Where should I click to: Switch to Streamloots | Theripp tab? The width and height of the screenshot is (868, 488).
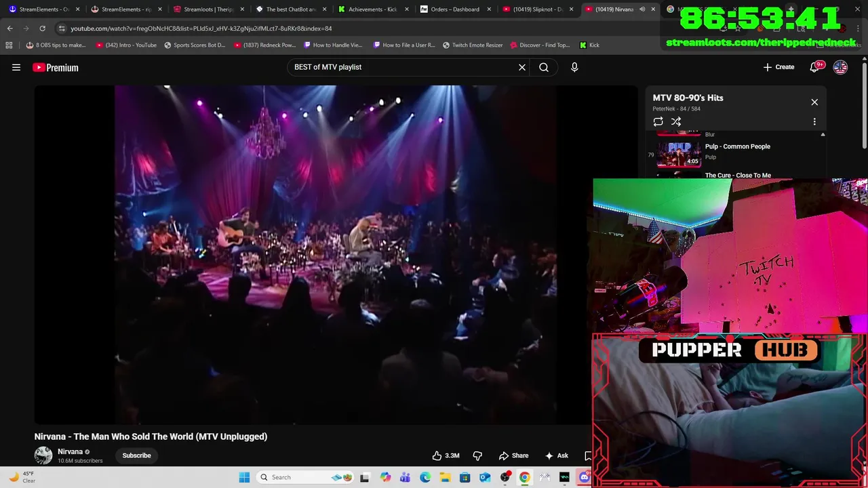[x=208, y=9]
